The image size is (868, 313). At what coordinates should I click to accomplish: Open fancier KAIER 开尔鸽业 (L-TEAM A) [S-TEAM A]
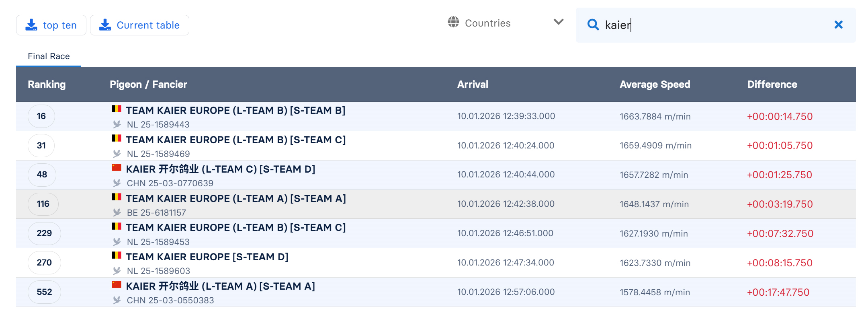220,286
